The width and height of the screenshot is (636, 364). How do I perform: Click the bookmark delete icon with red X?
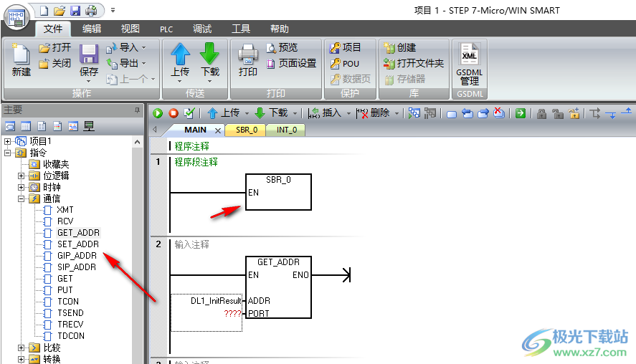click(499, 113)
